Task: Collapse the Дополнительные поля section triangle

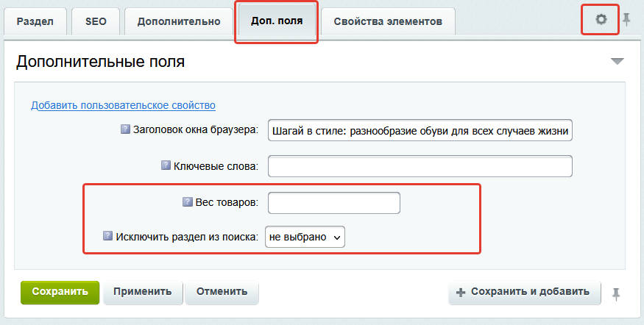Action: (617, 62)
